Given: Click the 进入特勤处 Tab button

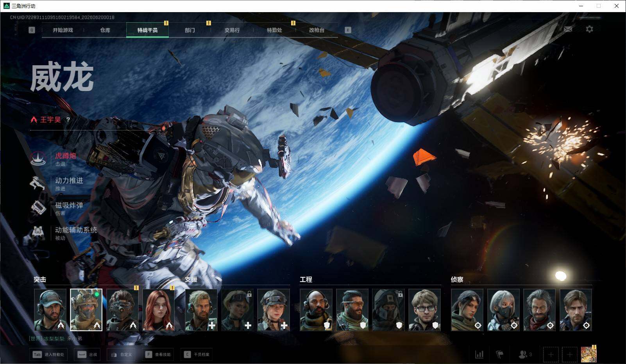Looking at the screenshot, I should 48,355.
